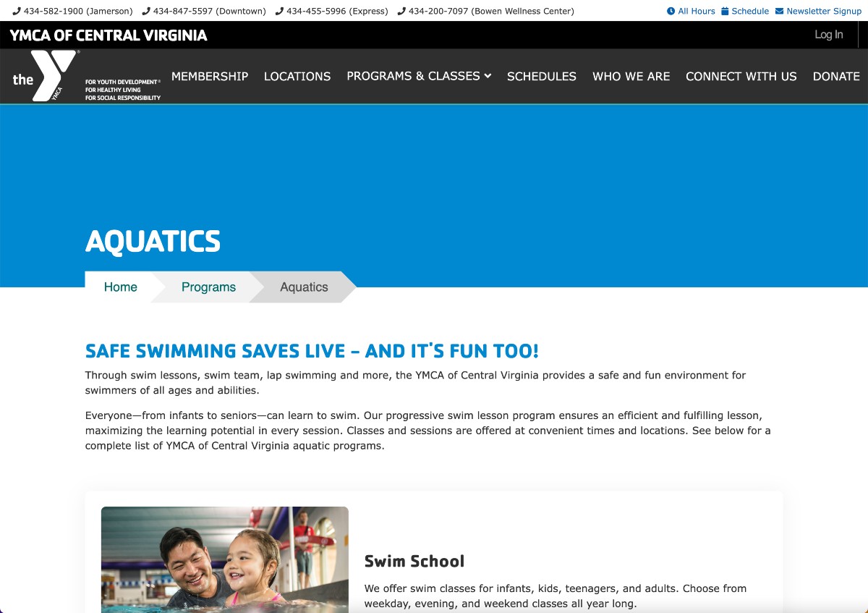Image resolution: width=868 pixels, height=613 pixels.
Task: Click the YMCA of Central Virginia title
Action: (109, 35)
